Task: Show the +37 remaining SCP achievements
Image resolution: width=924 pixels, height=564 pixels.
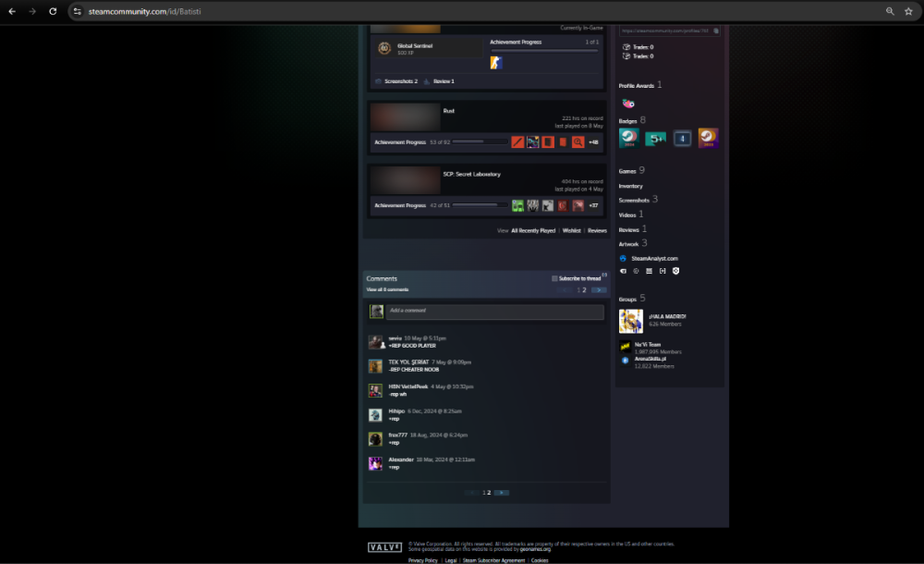Action: 593,205
